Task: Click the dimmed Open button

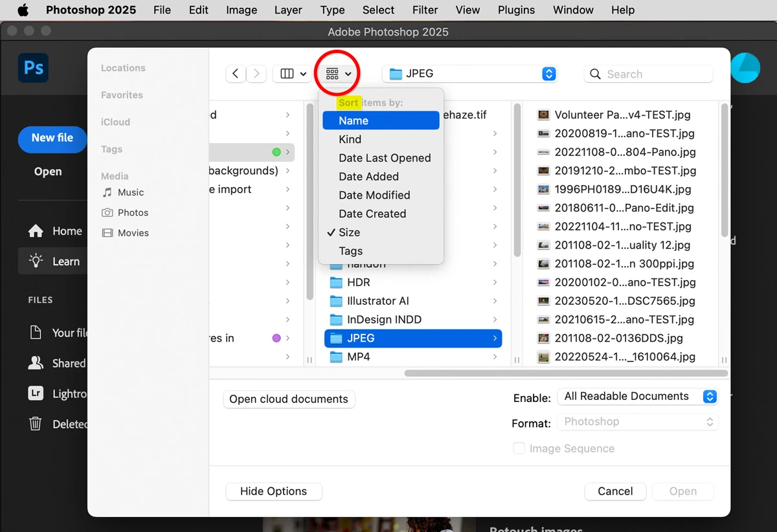Action: click(x=683, y=491)
